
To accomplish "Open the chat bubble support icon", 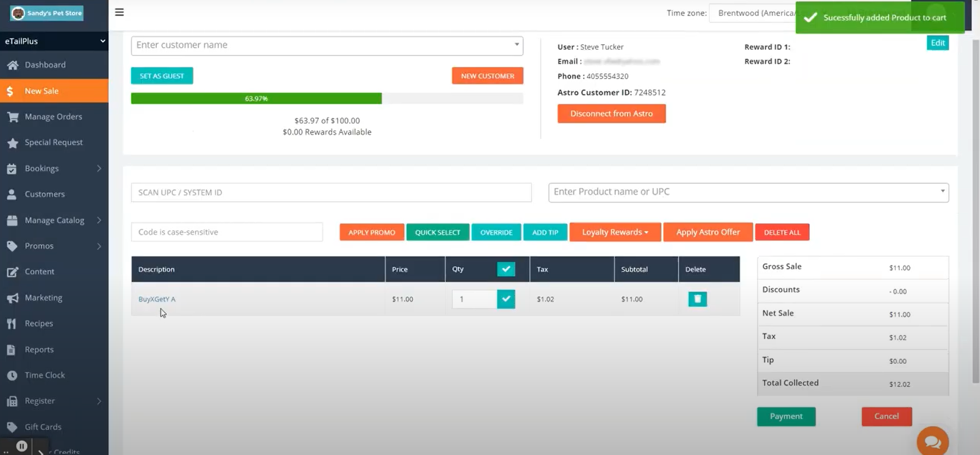I will (932, 441).
